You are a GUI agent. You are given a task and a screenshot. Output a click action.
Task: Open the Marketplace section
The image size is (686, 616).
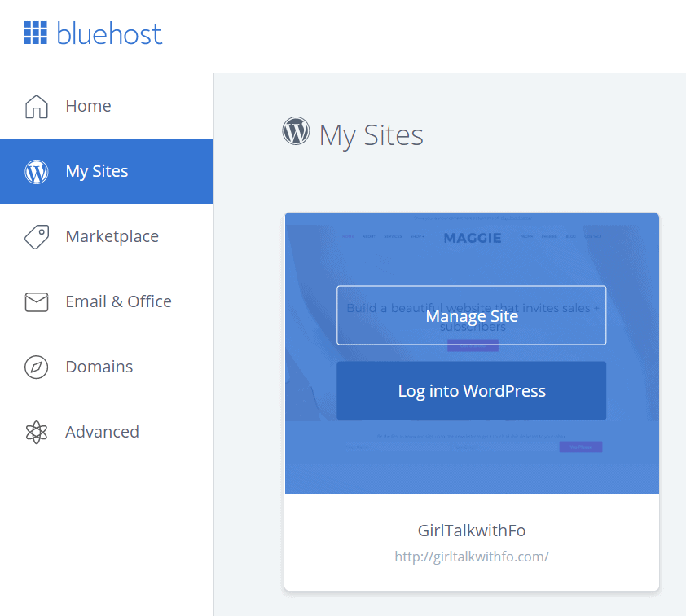tap(106, 236)
